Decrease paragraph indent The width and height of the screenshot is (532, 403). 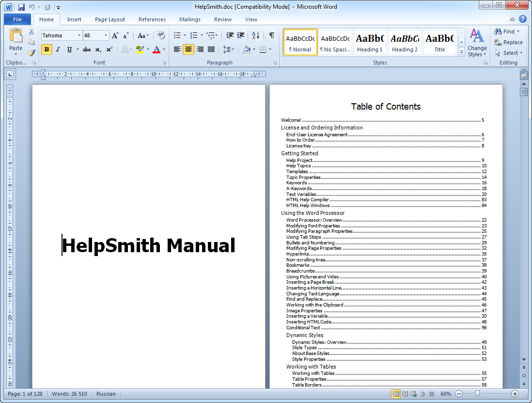coord(230,35)
